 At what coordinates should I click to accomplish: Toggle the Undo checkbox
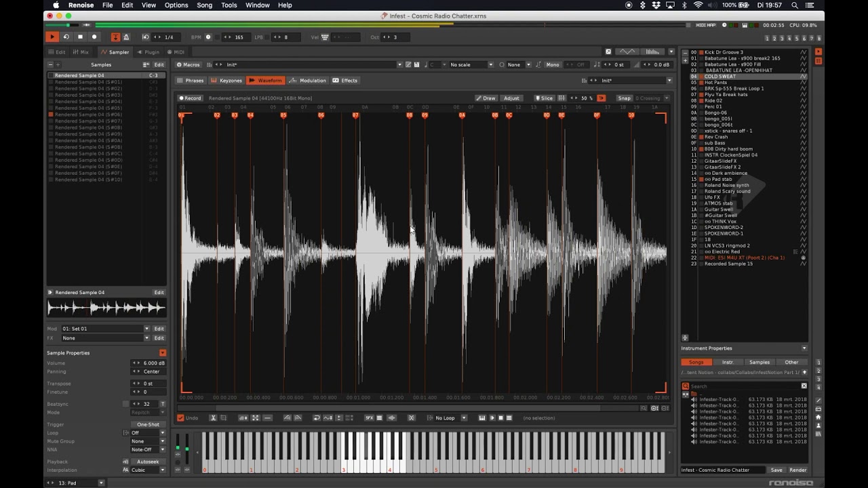click(180, 418)
